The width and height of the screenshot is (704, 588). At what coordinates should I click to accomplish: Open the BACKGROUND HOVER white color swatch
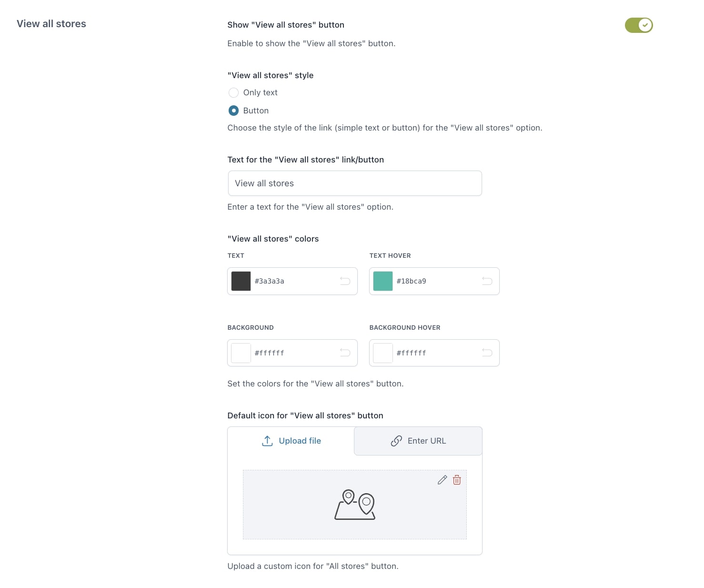[383, 353]
